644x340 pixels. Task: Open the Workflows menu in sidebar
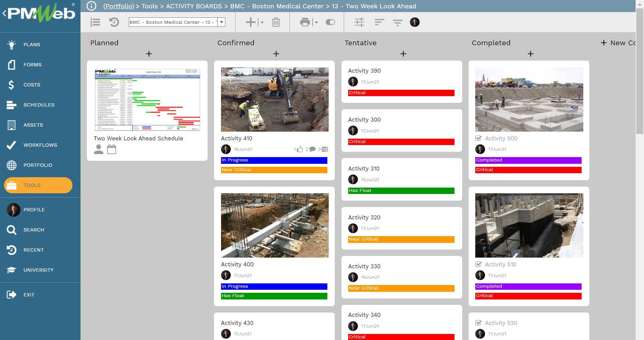tap(40, 145)
